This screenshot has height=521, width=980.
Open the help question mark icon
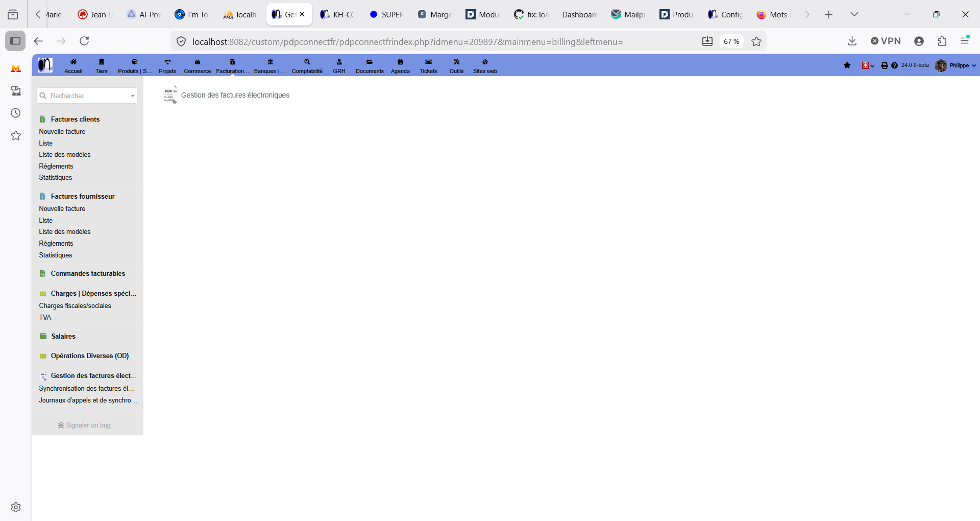[x=894, y=65]
